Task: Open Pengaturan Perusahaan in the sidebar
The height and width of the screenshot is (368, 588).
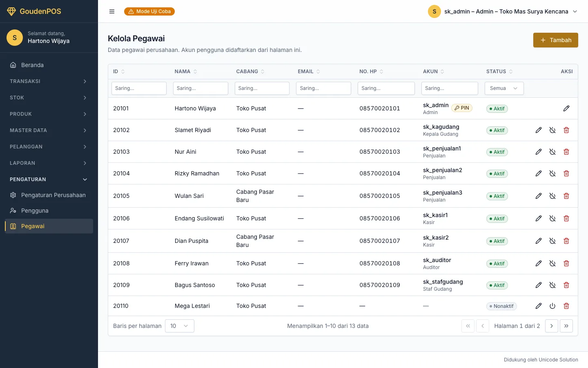Action: [x=49, y=195]
